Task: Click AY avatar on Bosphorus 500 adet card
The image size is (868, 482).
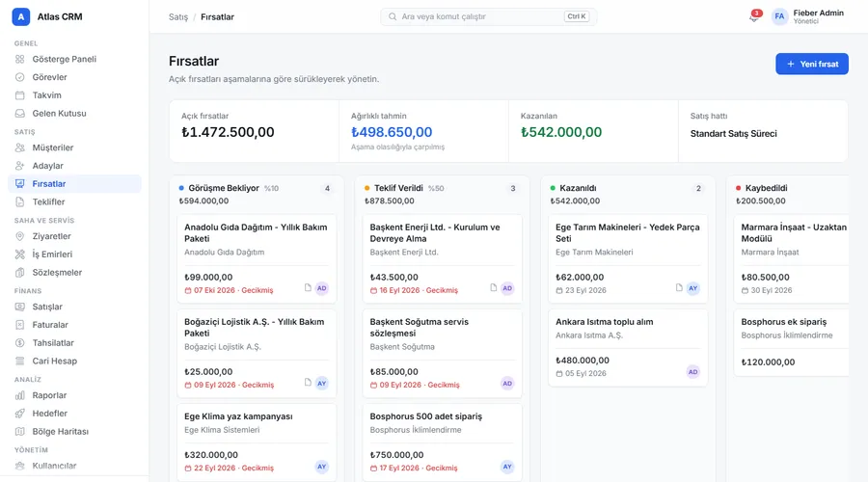Action: tap(507, 467)
